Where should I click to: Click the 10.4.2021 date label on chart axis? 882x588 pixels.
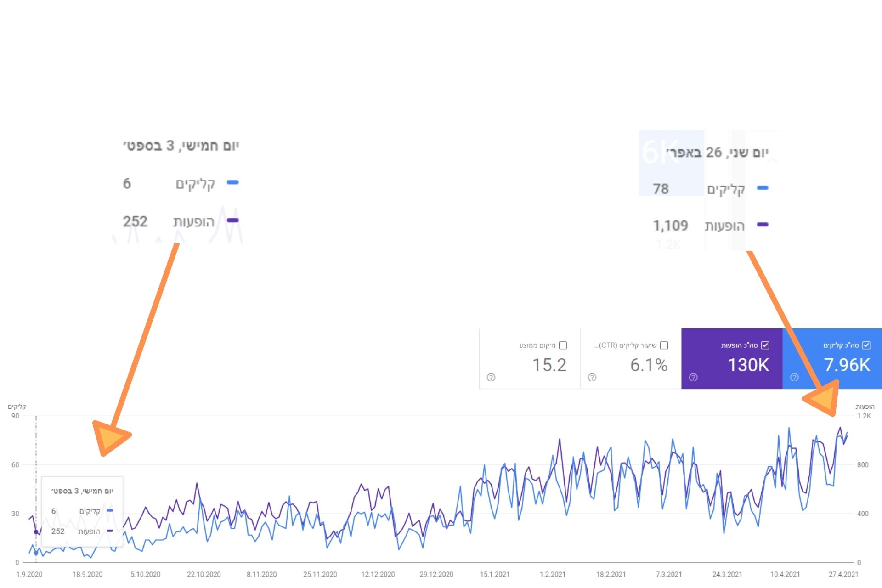785,574
